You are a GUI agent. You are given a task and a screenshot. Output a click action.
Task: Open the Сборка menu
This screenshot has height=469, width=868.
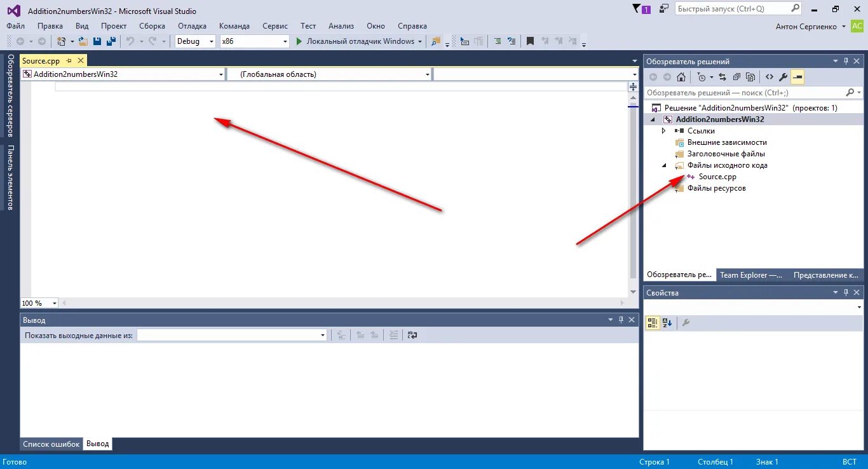152,26
